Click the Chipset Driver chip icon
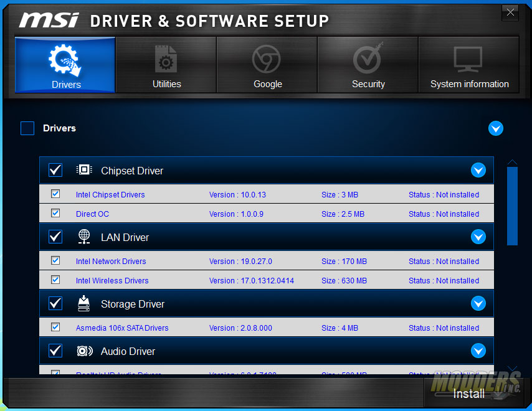Screen dimensions: 532x411 (84, 169)
